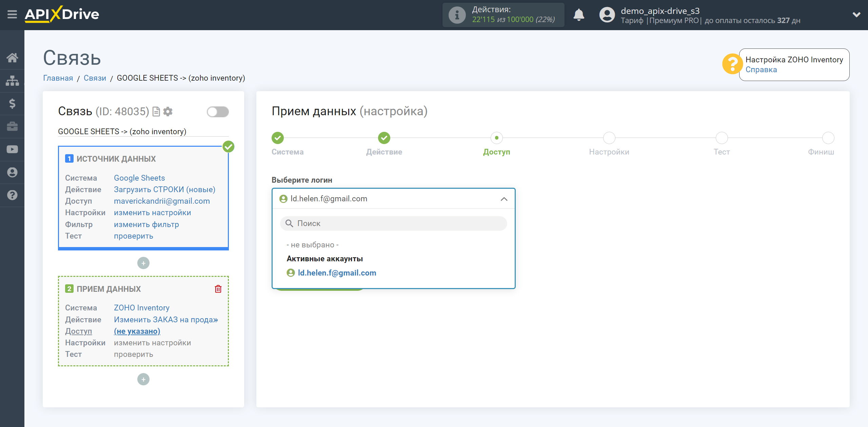Click изменить фильтр link
This screenshot has width=868, height=427.
pyautogui.click(x=146, y=224)
